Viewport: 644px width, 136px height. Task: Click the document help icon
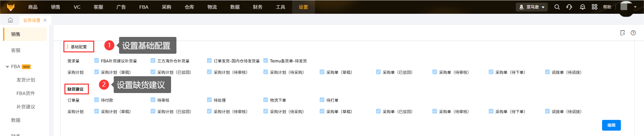click(x=623, y=33)
